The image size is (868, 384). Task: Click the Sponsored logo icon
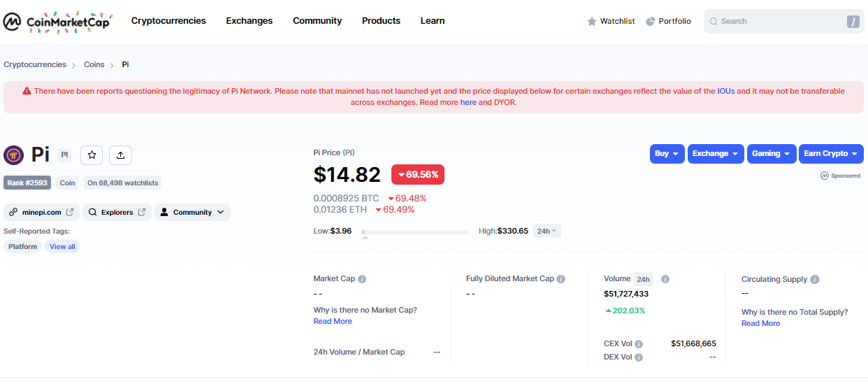pos(824,176)
